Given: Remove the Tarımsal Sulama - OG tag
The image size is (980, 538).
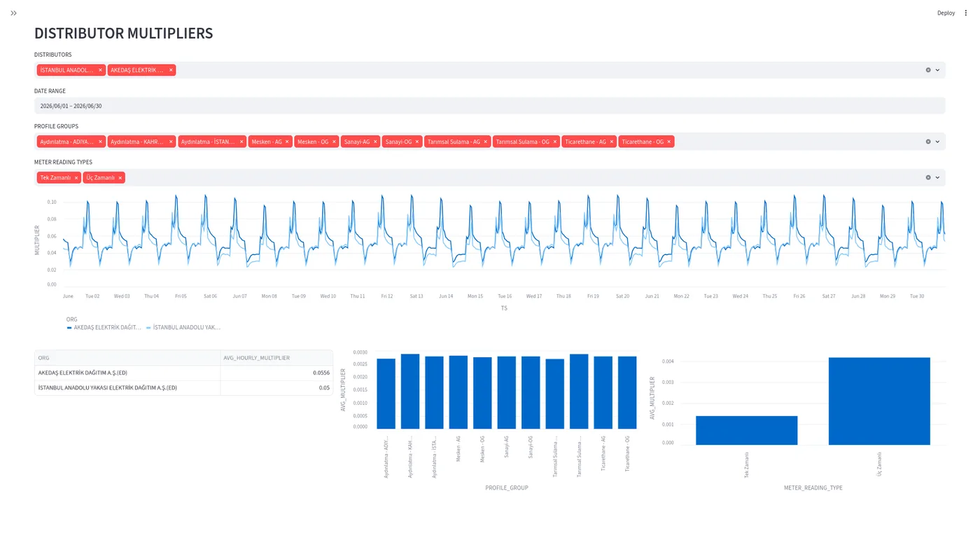Looking at the screenshot, I should pyautogui.click(x=555, y=142).
